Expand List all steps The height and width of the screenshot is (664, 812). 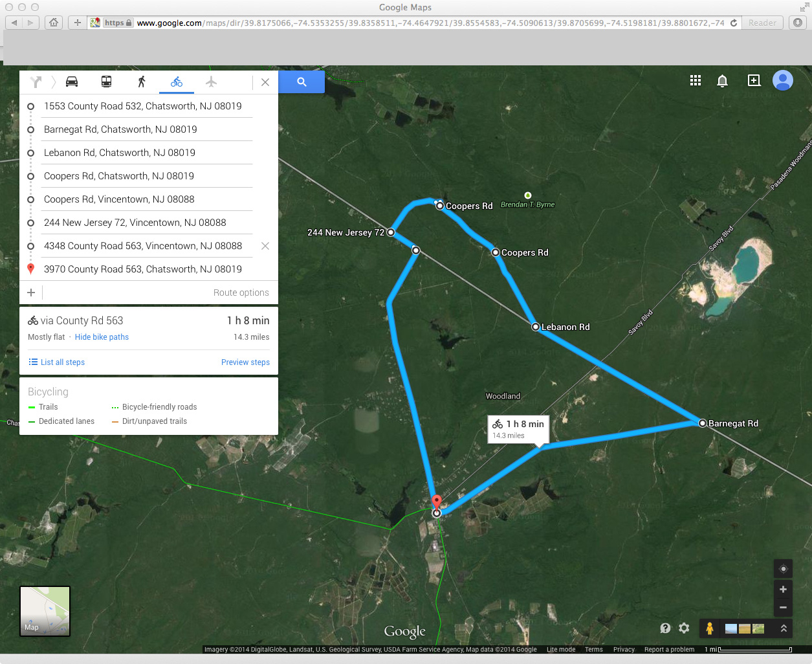[57, 362]
